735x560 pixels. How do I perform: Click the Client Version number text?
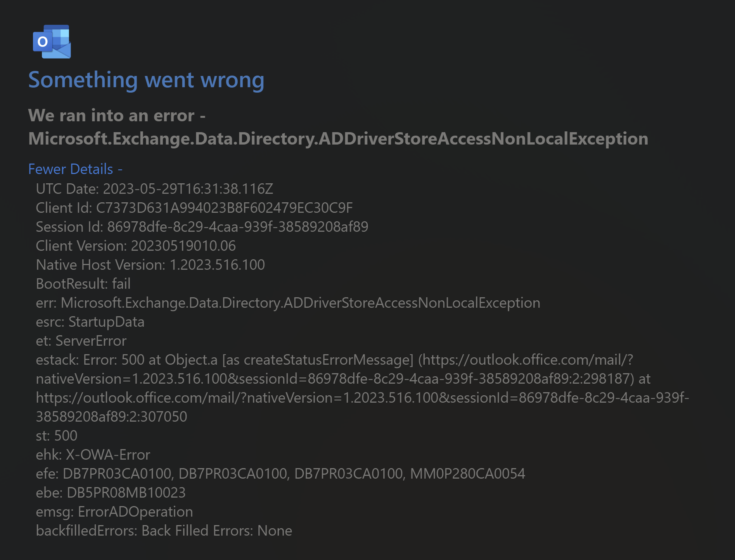pos(136,246)
